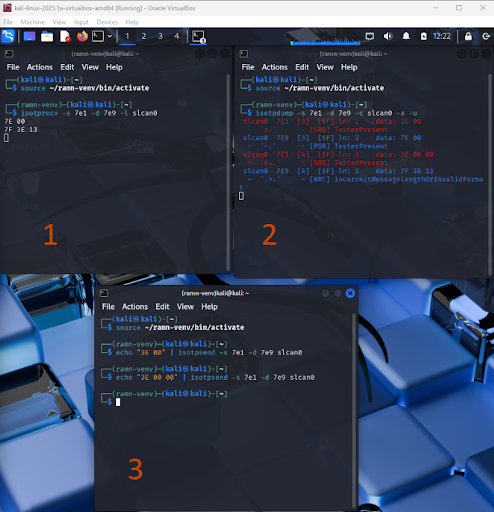Click scrollbar of isotpsend terminal

[x=354, y=411]
